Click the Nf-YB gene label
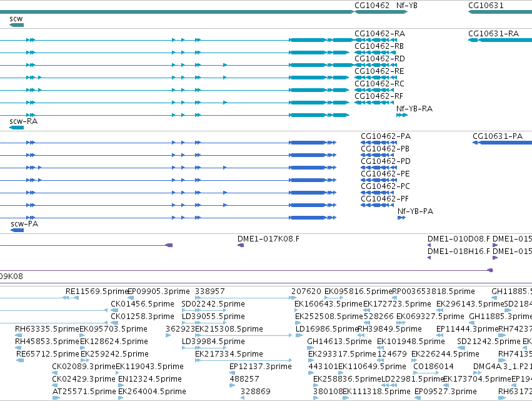This screenshot has height=401, width=532. (x=407, y=6)
